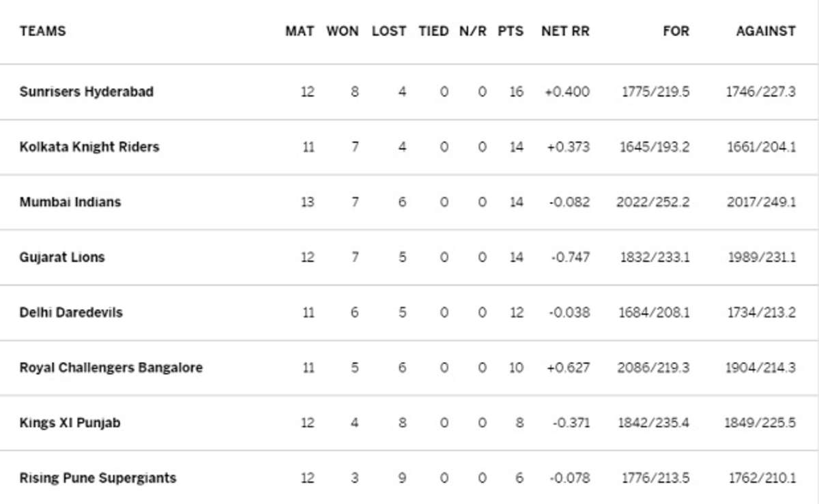Click the Sunrisers Hyderabad team name

87,91
